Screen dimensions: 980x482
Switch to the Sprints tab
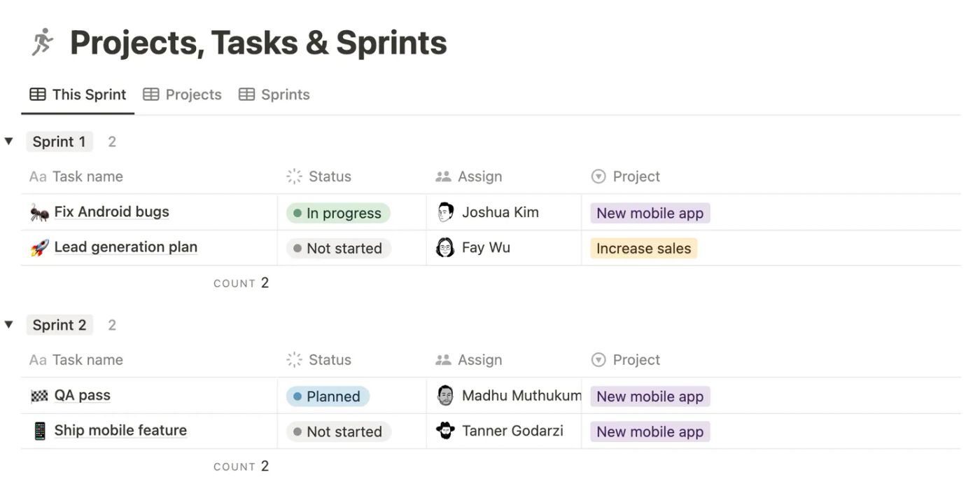coord(286,94)
